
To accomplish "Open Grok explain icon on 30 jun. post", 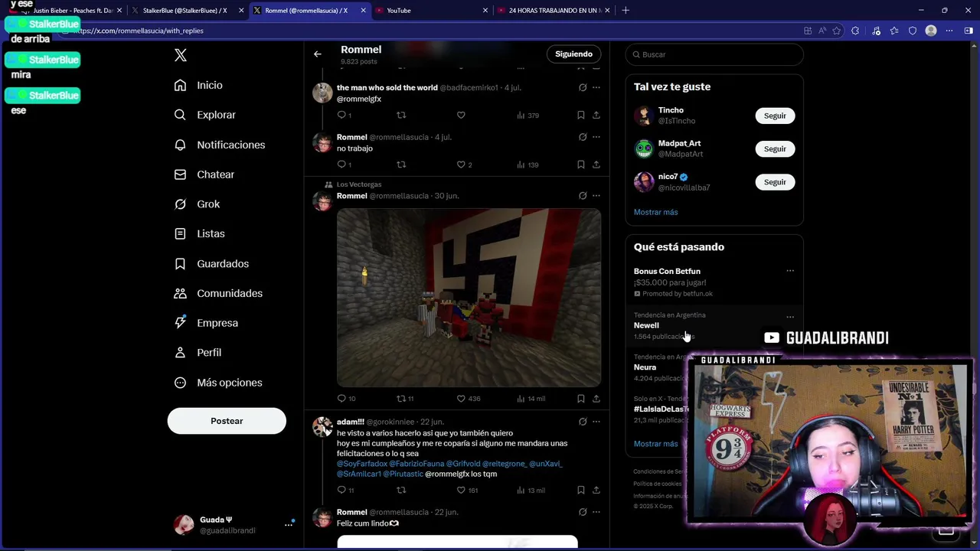I will [583, 196].
